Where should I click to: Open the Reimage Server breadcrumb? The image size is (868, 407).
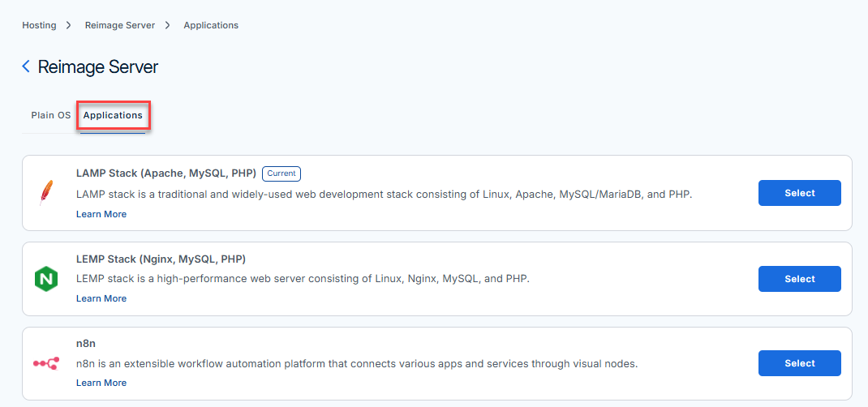120,25
